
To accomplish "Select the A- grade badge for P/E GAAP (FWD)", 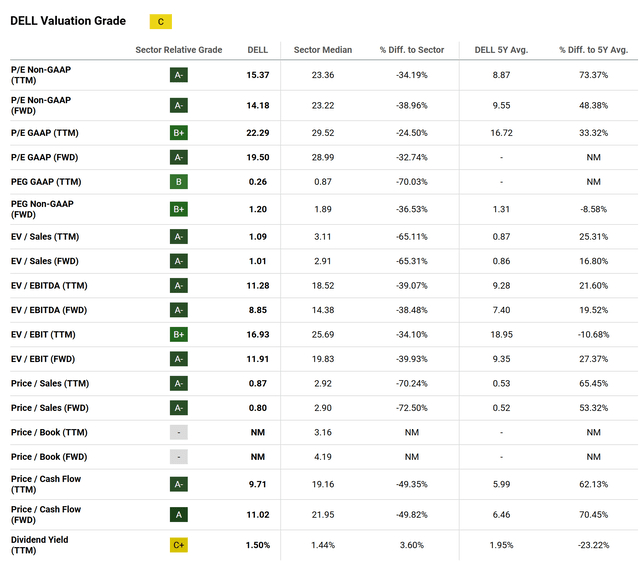I will tap(179, 157).
